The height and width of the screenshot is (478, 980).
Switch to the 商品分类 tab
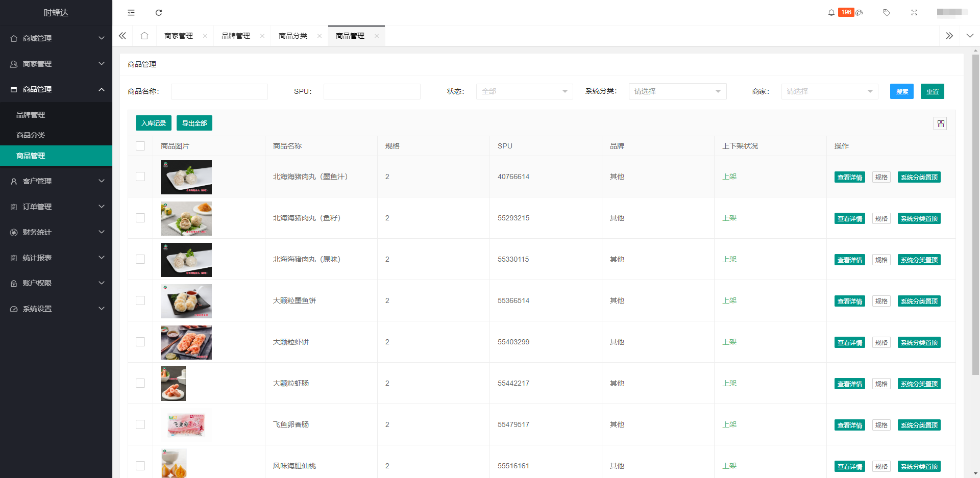293,36
